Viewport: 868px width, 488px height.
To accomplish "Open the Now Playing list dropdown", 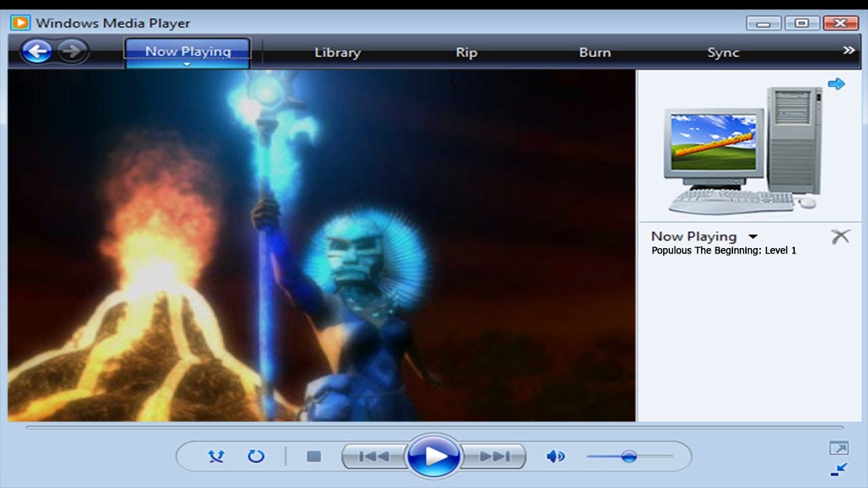I will click(x=753, y=237).
